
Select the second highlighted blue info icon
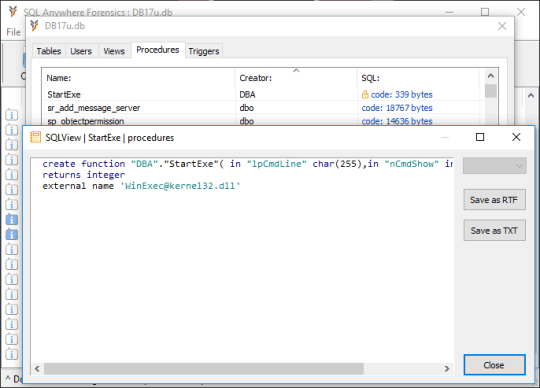pos(12,234)
